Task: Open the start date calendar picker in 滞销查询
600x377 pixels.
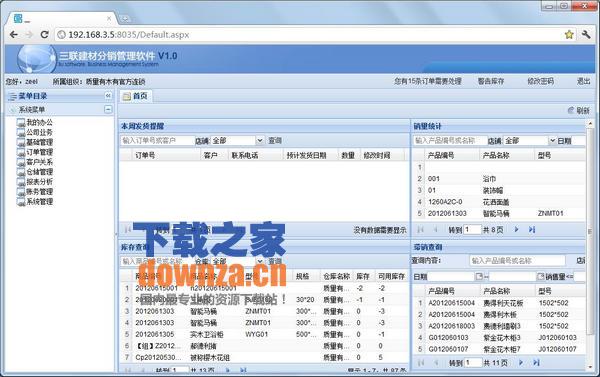Action: click(479, 276)
